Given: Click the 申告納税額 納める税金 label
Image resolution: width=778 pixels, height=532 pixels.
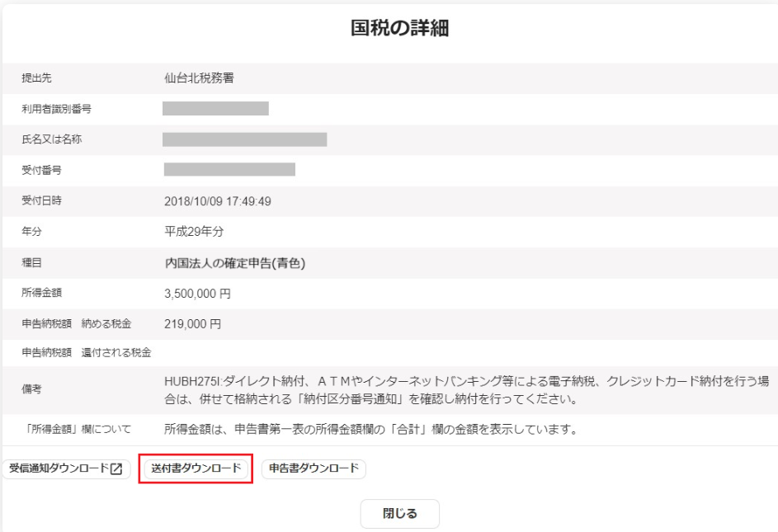Looking at the screenshot, I should tap(77, 323).
